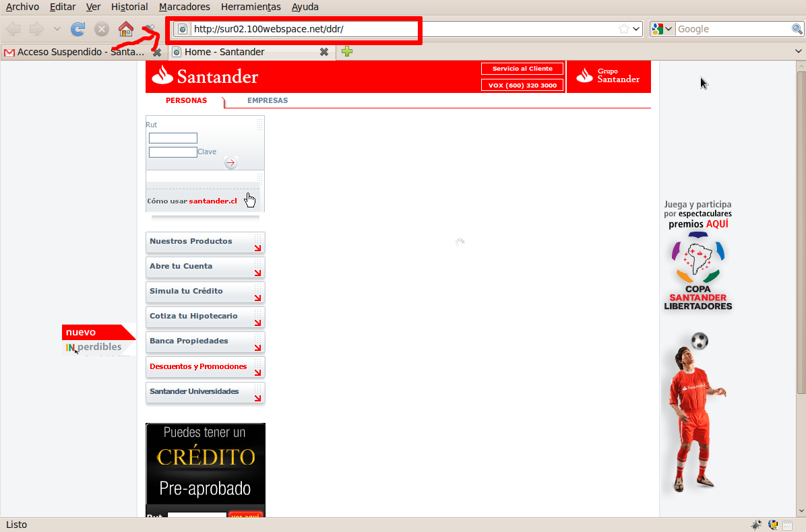Open the list all tabs dropdown
The image size is (806, 532).
click(x=798, y=51)
